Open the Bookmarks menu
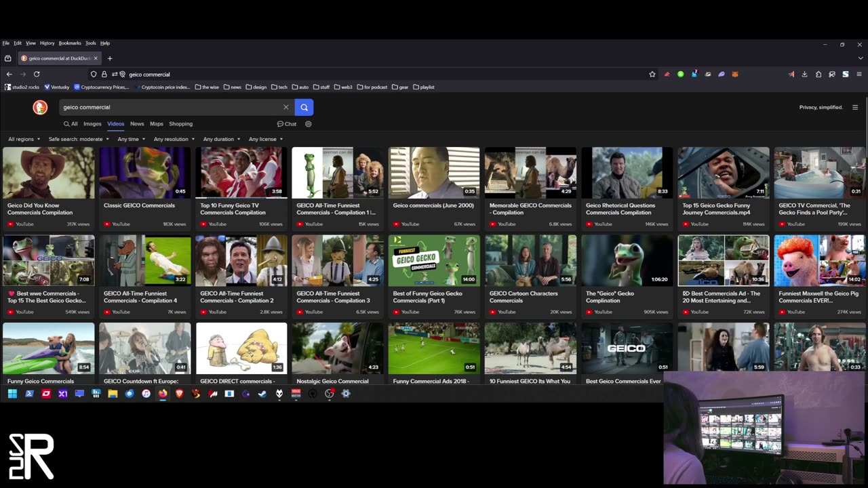868x488 pixels. 70,43
